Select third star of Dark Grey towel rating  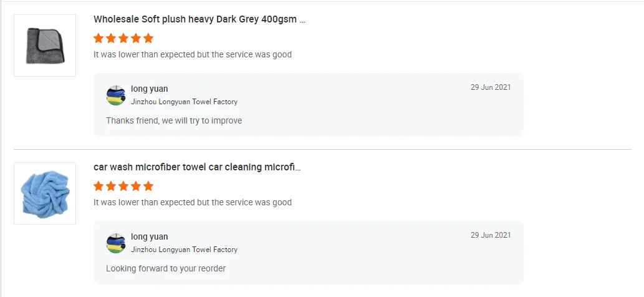[x=123, y=38]
